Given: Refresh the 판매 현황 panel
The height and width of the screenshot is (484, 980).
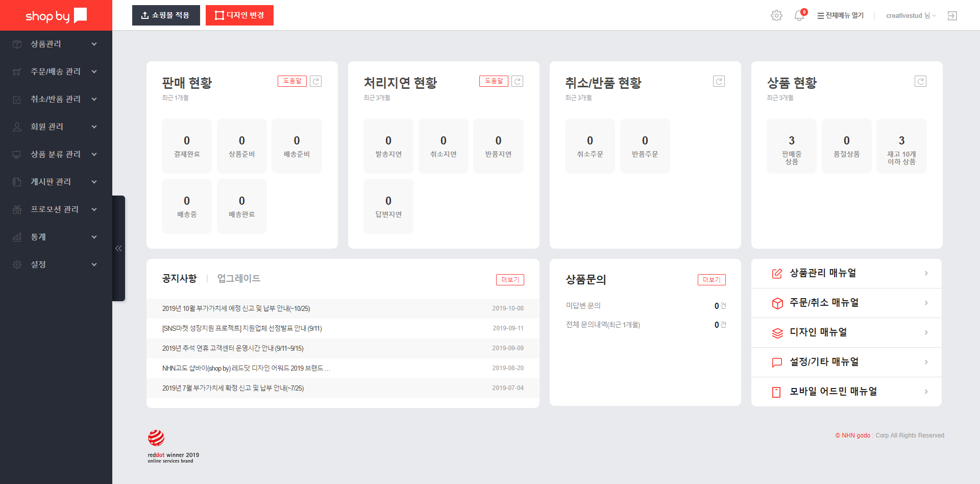Looking at the screenshot, I should coord(315,81).
